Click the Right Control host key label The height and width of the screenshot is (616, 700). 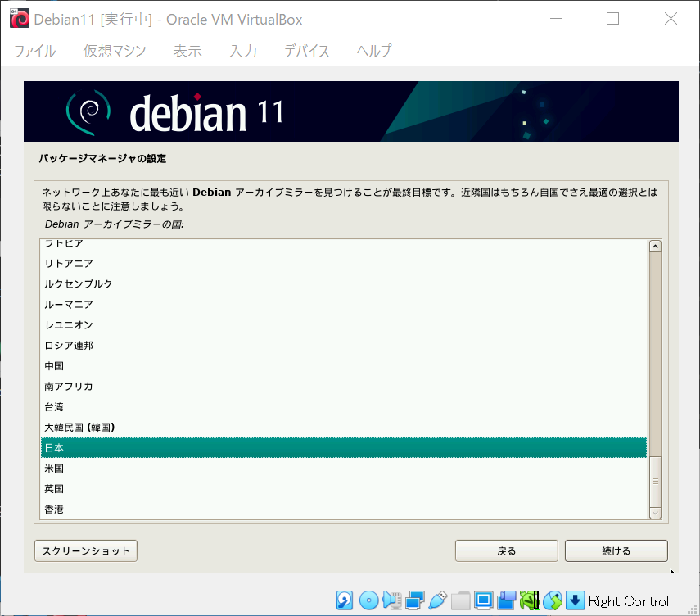coord(629,601)
